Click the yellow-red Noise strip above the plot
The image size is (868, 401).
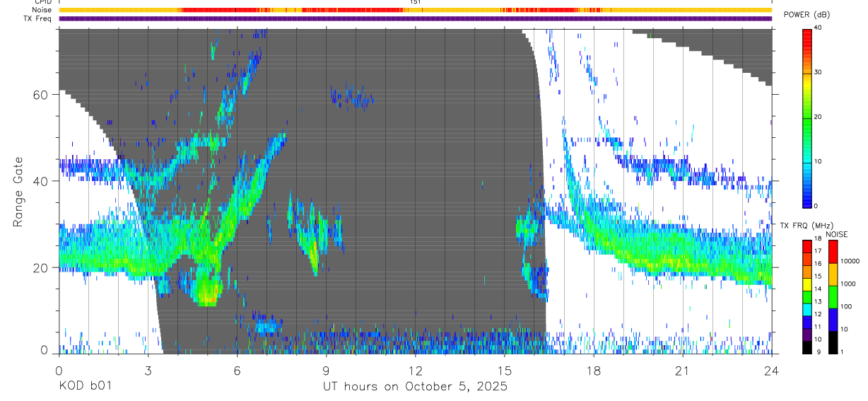tap(416, 10)
